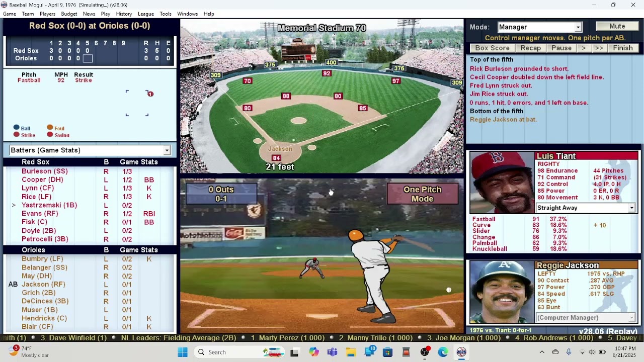This screenshot has height=362, width=644.
Task: Click the Orioles logo on outfield wall
Action: click(255, 211)
